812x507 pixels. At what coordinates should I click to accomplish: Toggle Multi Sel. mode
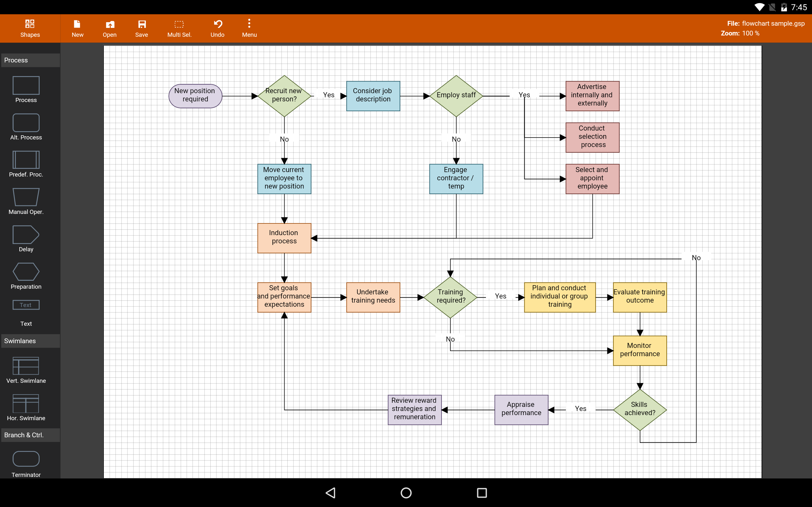[x=179, y=28]
